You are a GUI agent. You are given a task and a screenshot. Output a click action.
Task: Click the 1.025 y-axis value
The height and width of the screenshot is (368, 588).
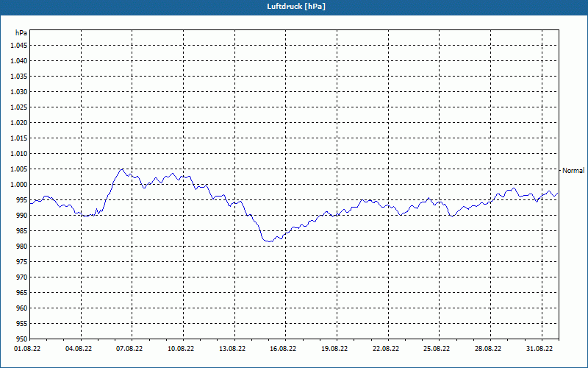click(x=19, y=107)
